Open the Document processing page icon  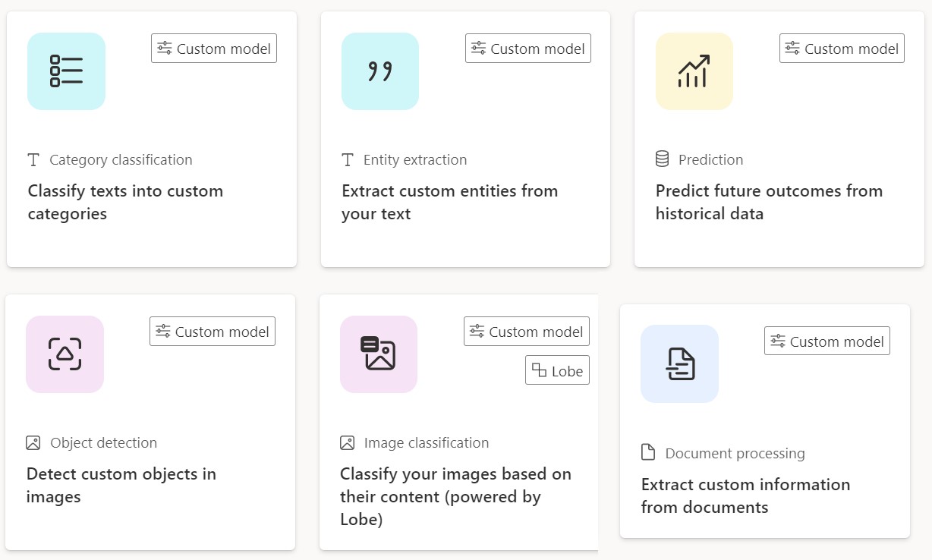click(679, 363)
